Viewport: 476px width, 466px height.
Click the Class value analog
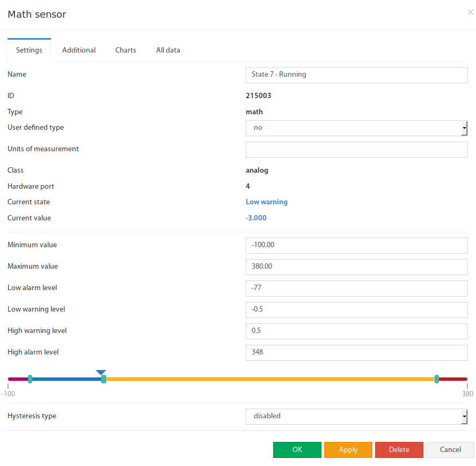pos(257,171)
